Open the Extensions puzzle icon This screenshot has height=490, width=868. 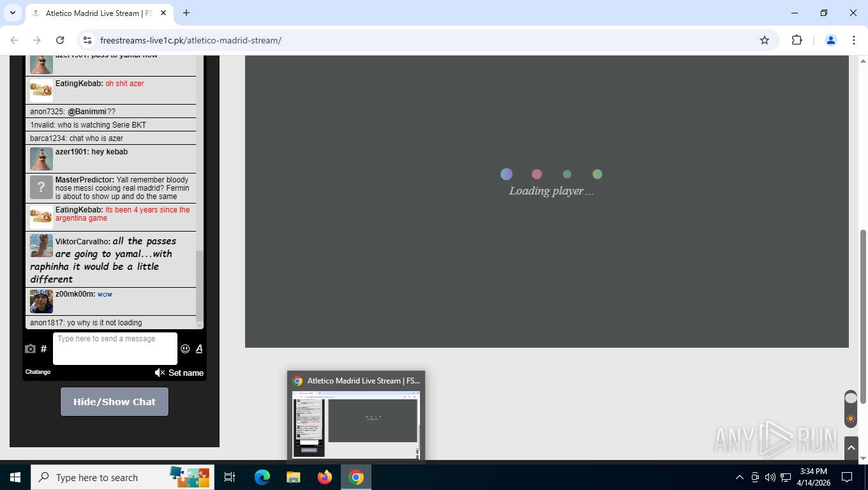797,40
